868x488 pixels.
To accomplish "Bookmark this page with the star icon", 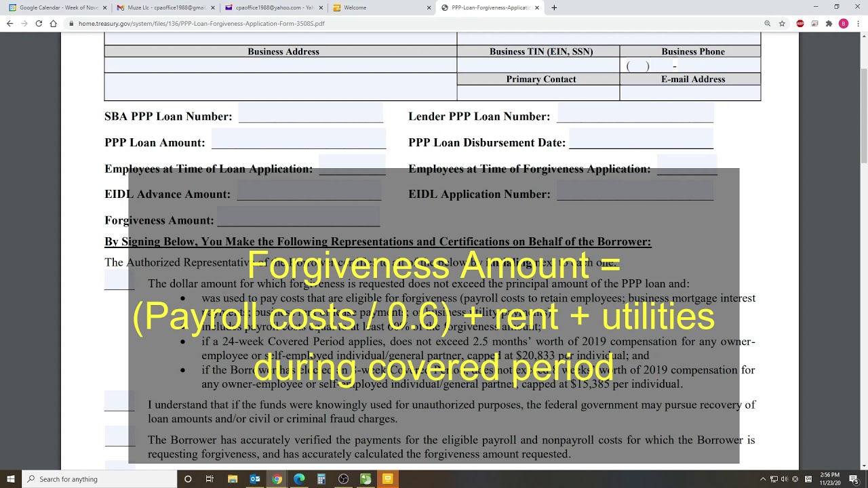I will pyautogui.click(x=782, y=23).
